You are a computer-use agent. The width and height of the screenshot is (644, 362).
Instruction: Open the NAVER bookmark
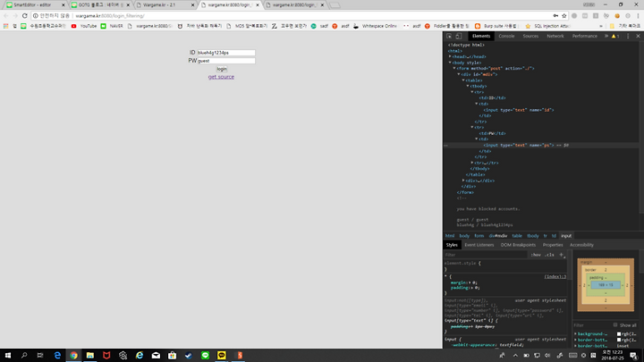click(x=112, y=26)
